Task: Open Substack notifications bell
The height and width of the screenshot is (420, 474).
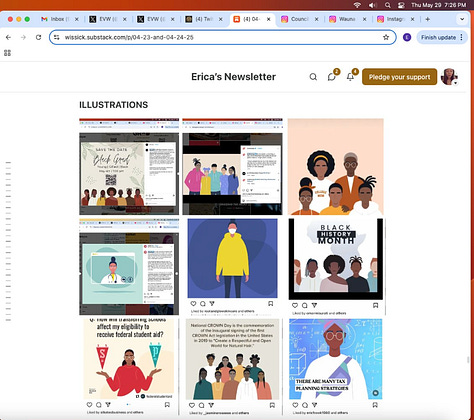Action: tap(350, 77)
